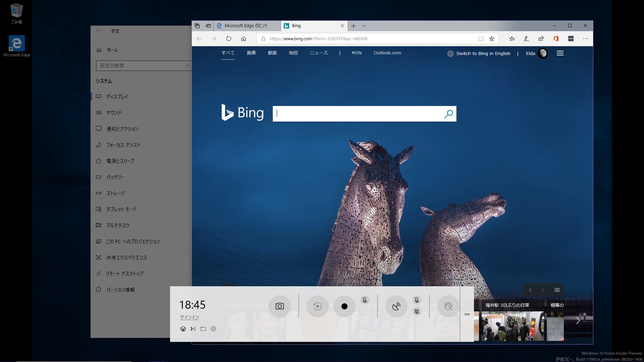The height and width of the screenshot is (362, 644).
Task: Open the dark extension icon in Edge toolbar
Action: tap(571, 39)
